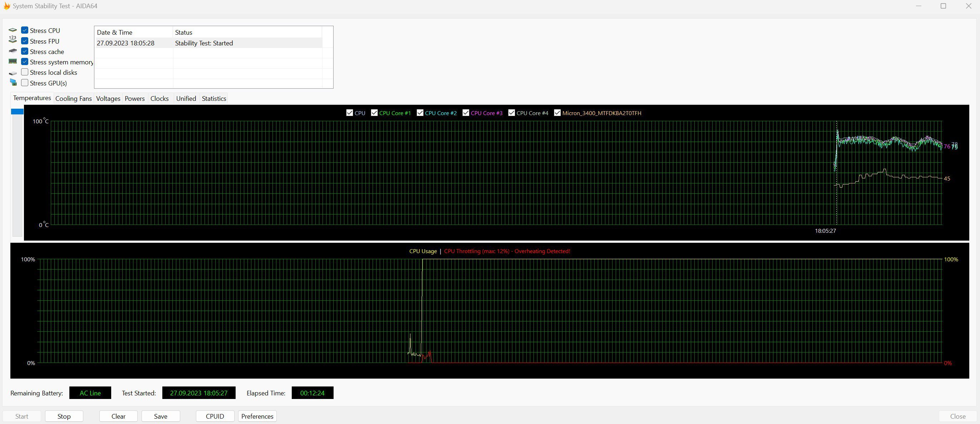Switch to the Cooling Fans tab
The width and height of the screenshot is (980, 424).
click(73, 98)
